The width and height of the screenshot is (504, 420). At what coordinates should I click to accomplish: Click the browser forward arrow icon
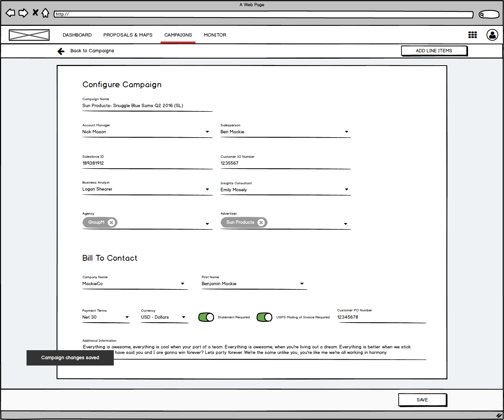click(x=23, y=13)
